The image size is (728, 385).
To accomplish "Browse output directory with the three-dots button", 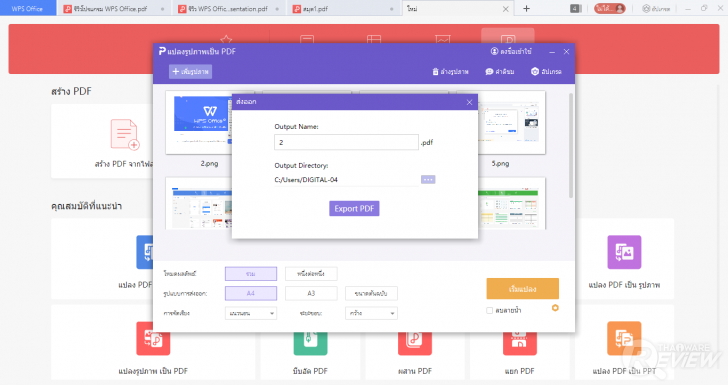I will 428,180.
